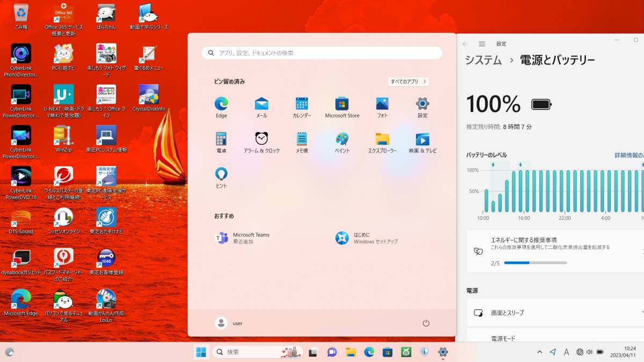Open PC引越ナビ desktop shortcut
This screenshot has width=644, height=362.
coord(63,57)
